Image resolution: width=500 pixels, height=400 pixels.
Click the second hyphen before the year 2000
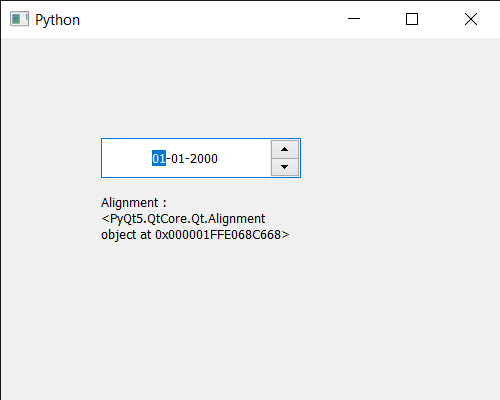[187, 159]
